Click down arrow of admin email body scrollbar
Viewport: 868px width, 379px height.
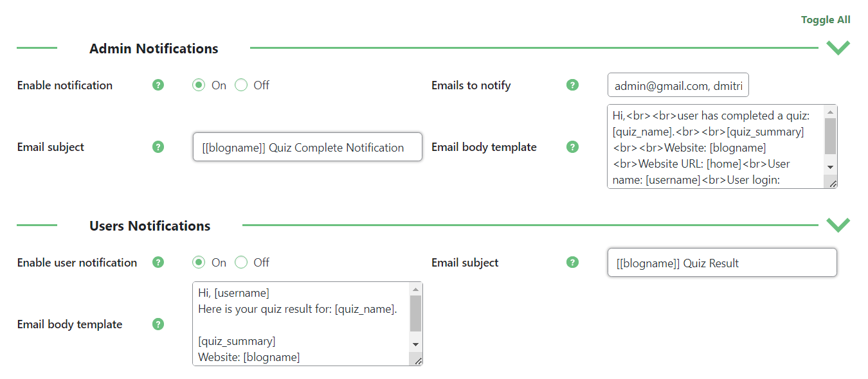point(830,166)
